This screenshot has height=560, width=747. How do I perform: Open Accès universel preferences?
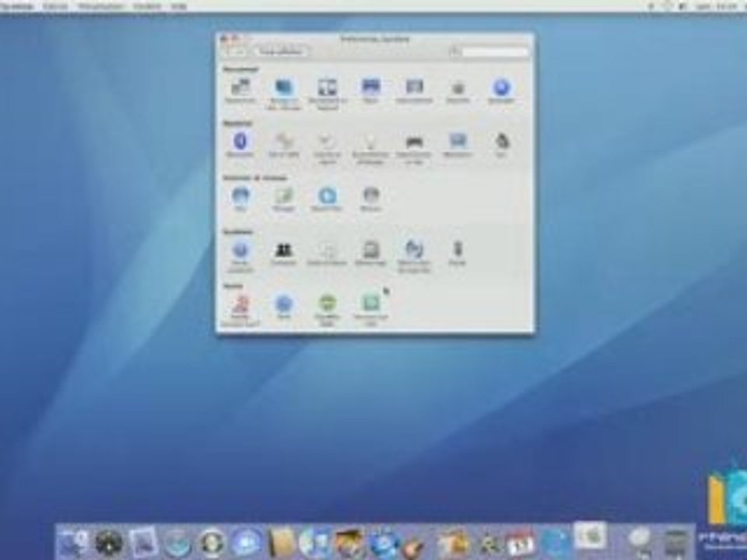(240, 256)
